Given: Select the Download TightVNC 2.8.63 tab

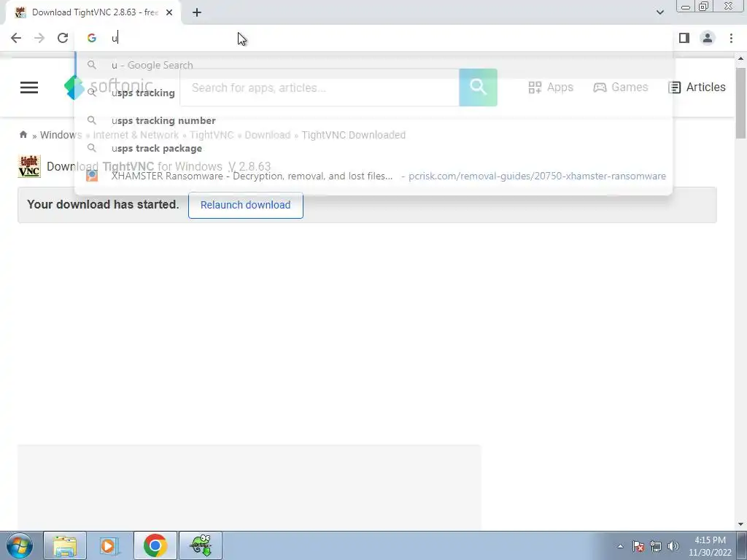Looking at the screenshot, I should (94, 12).
